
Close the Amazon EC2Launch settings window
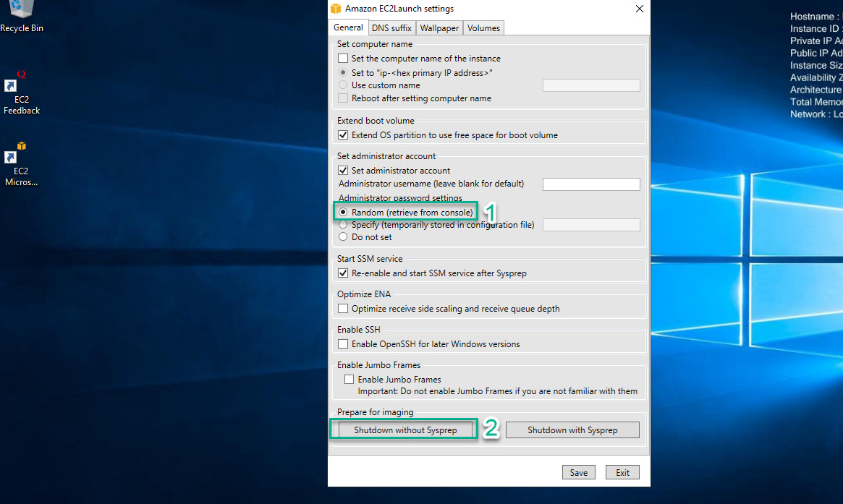pyautogui.click(x=639, y=9)
